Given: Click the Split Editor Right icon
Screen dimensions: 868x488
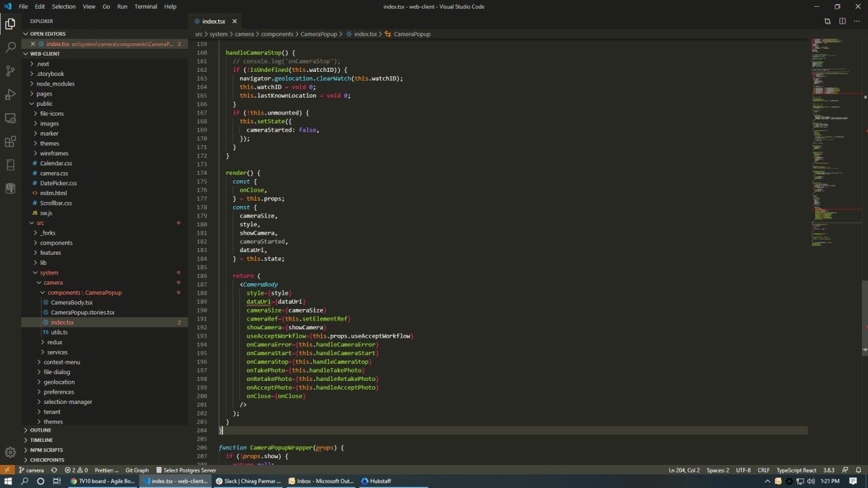Looking at the screenshot, I should (x=842, y=21).
